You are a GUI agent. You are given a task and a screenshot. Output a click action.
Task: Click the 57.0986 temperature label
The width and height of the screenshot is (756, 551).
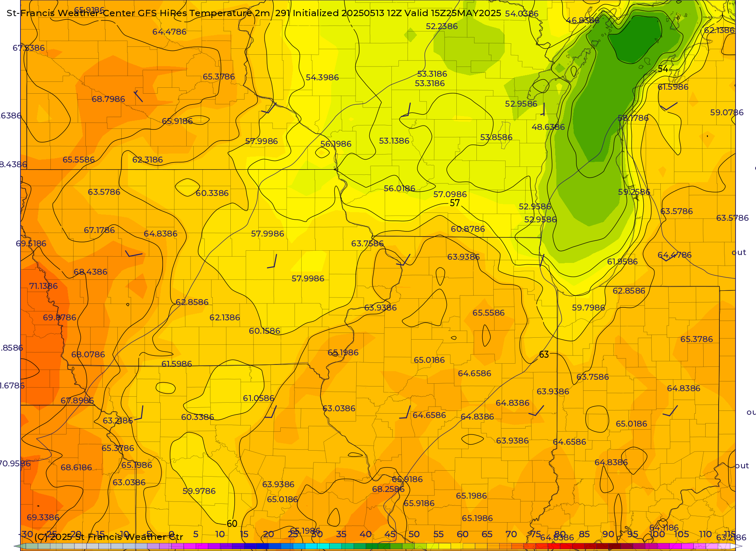click(450, 194)
